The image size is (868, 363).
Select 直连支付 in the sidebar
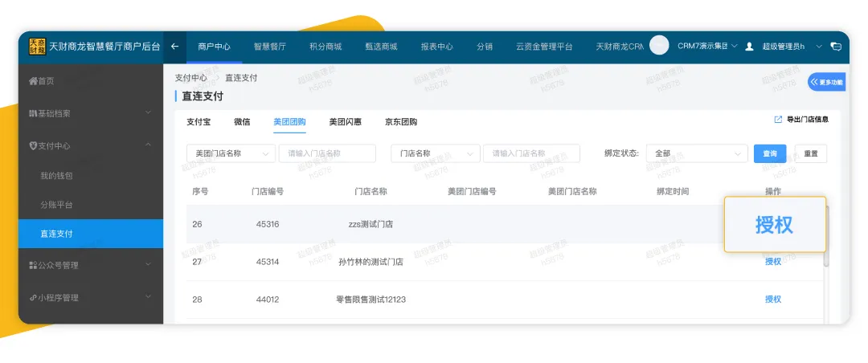tap(91, 234)
